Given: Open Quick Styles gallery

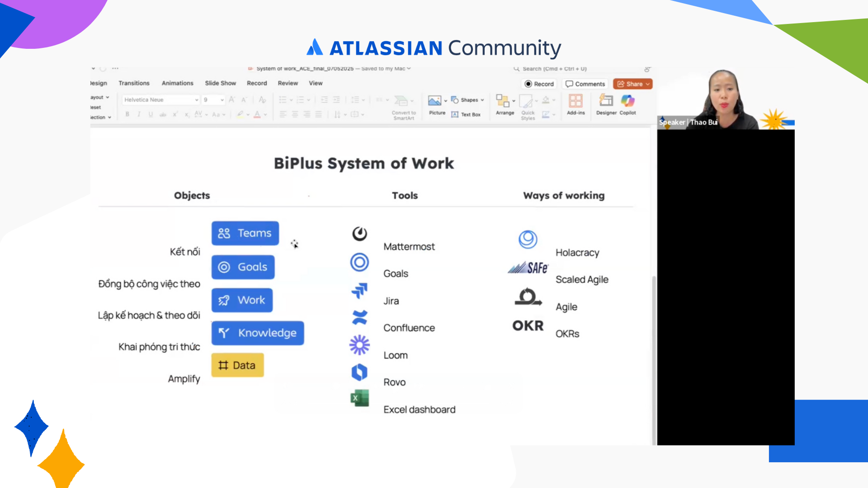Looking at the screenshot, I should pos(528,108).
